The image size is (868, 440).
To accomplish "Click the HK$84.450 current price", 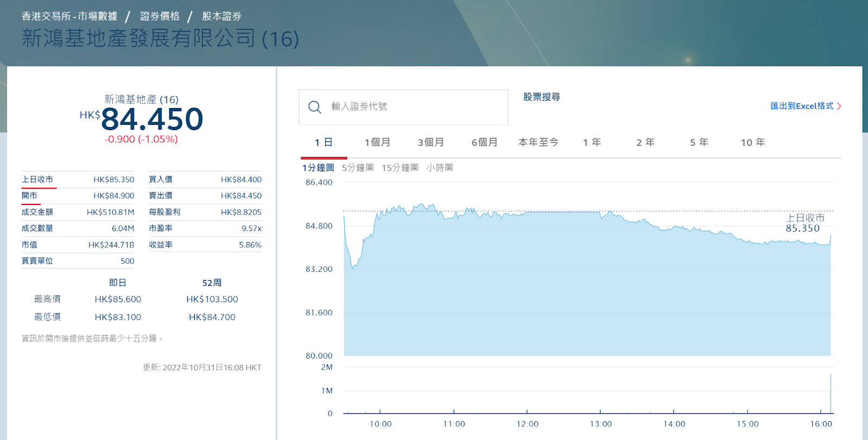I will coord(142,119).
